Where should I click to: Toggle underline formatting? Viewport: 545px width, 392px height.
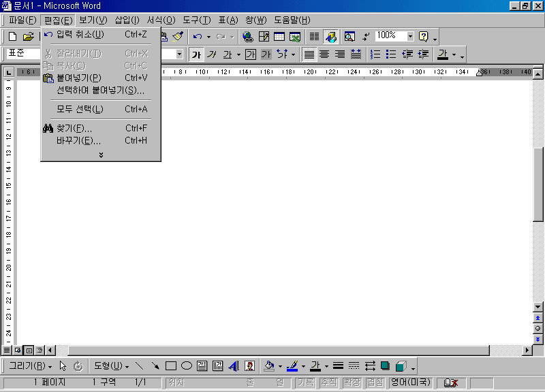tap(228, 54)
